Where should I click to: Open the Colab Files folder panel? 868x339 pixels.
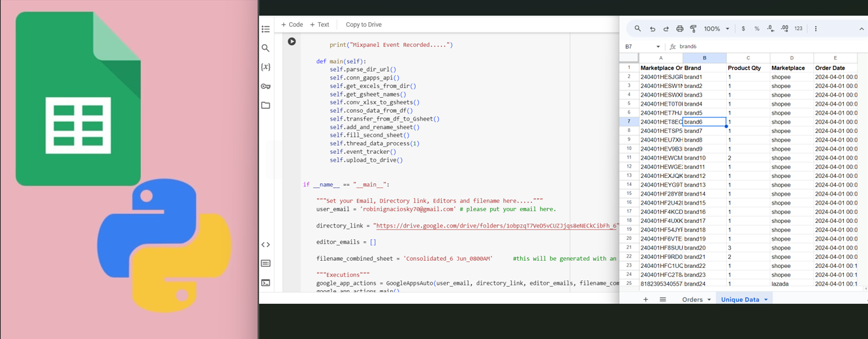(x=266, y=105)
